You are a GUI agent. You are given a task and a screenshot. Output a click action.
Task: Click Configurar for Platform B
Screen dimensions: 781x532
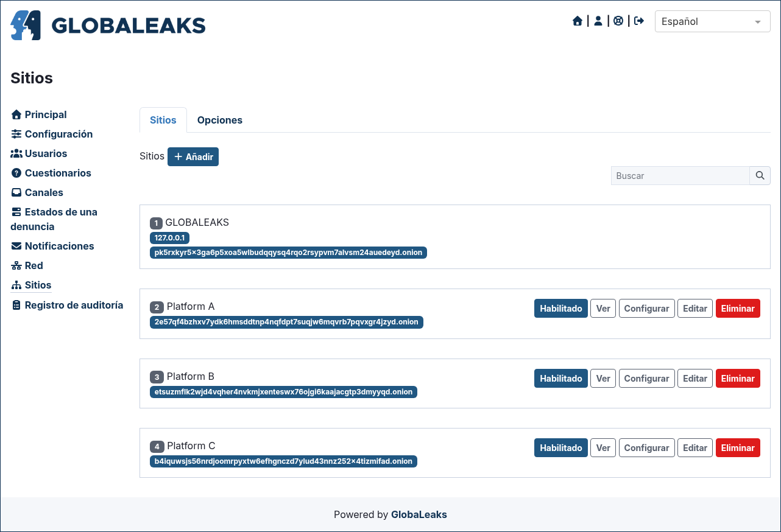pos(647,379)
